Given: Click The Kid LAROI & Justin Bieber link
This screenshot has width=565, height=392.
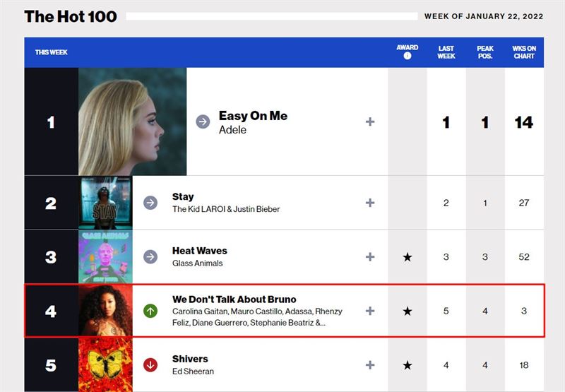Looking at the screenshot, I should point(226,209).
